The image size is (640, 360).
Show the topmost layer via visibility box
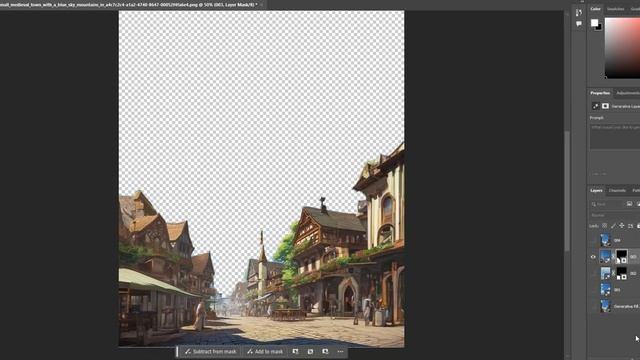(x=593, y=240)
